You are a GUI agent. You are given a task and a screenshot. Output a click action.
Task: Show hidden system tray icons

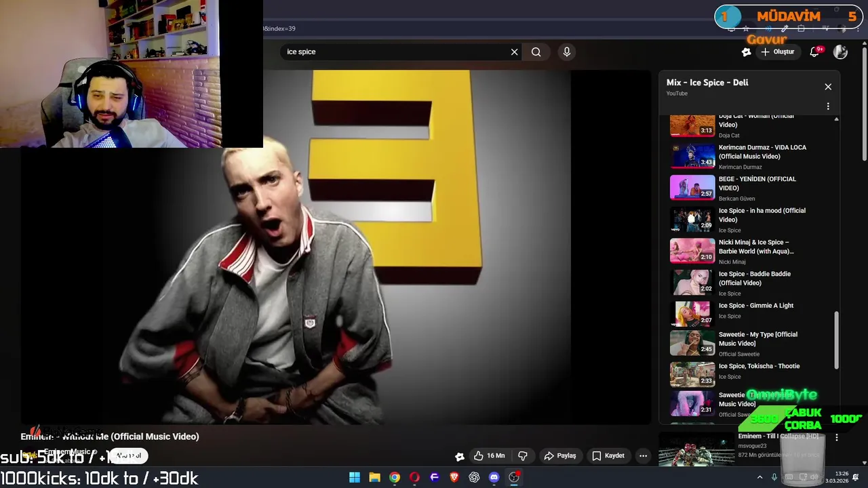760,477
